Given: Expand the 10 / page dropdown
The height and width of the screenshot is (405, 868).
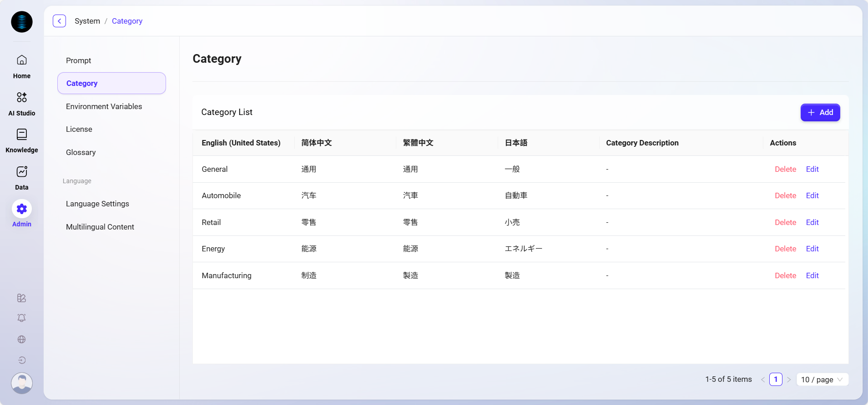Looking at the screenshot, I should pyautogui.click(x=822, y=380).
